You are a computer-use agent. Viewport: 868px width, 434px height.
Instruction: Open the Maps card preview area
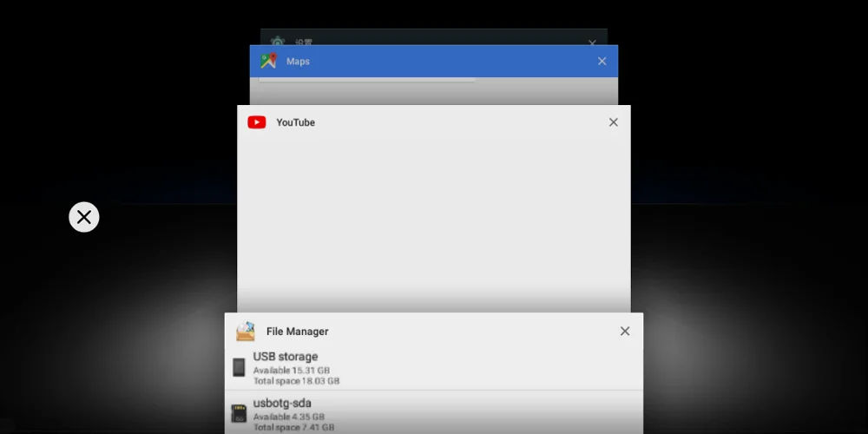click(434, 91)
